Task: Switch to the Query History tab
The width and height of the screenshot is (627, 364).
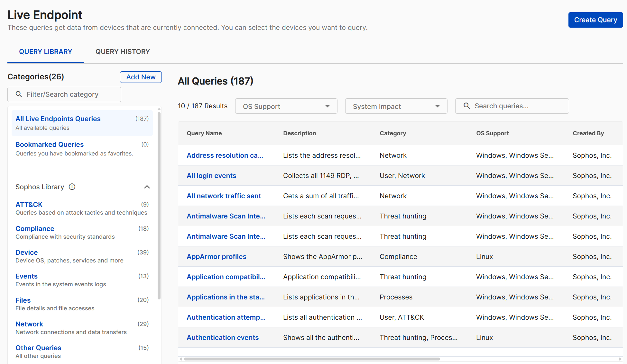Action: point(123,52)
